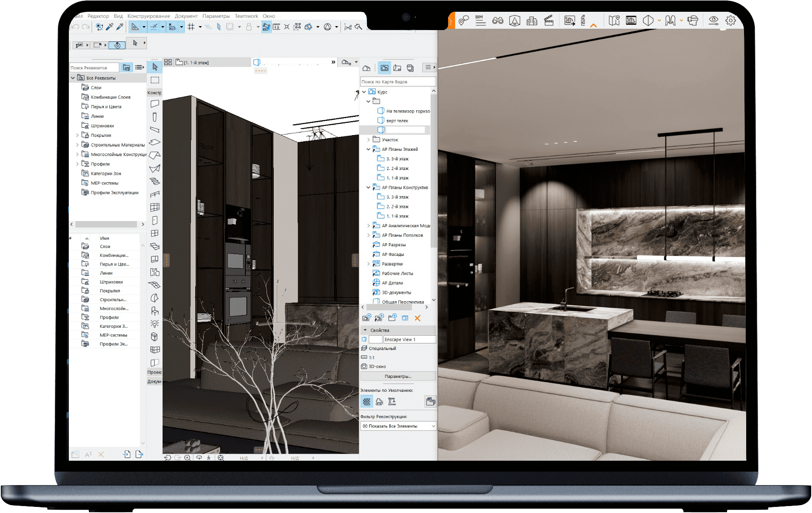The image size is (812, 513).
Task: Select the Slab tool in the toolbox
Action: 155,143
